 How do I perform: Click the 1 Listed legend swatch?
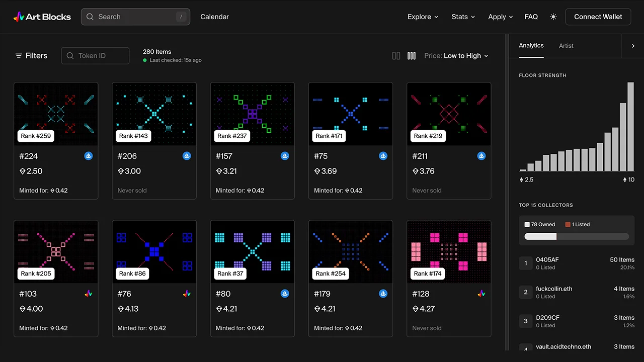(568, 225)
